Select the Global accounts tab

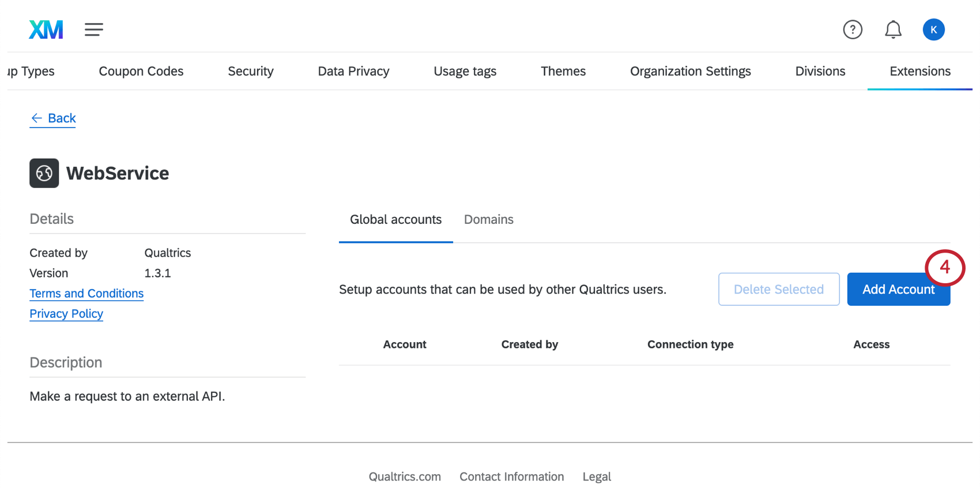(x=395, y=220)
